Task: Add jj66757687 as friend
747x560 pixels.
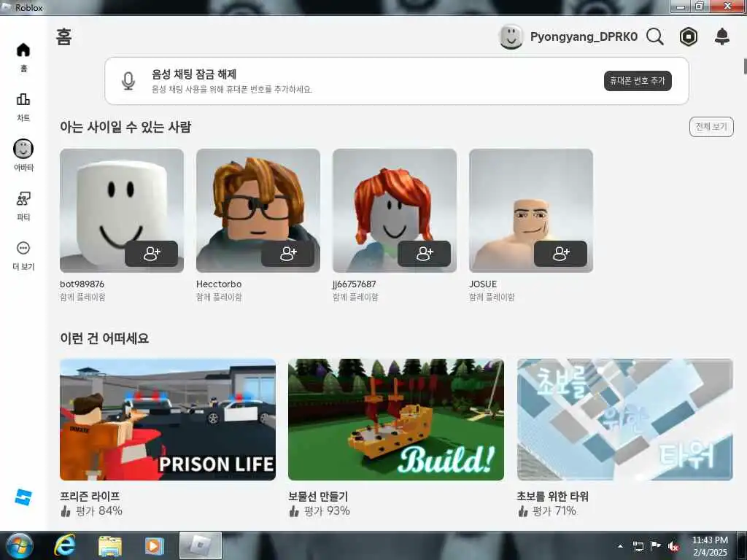Action: (424, 254)
